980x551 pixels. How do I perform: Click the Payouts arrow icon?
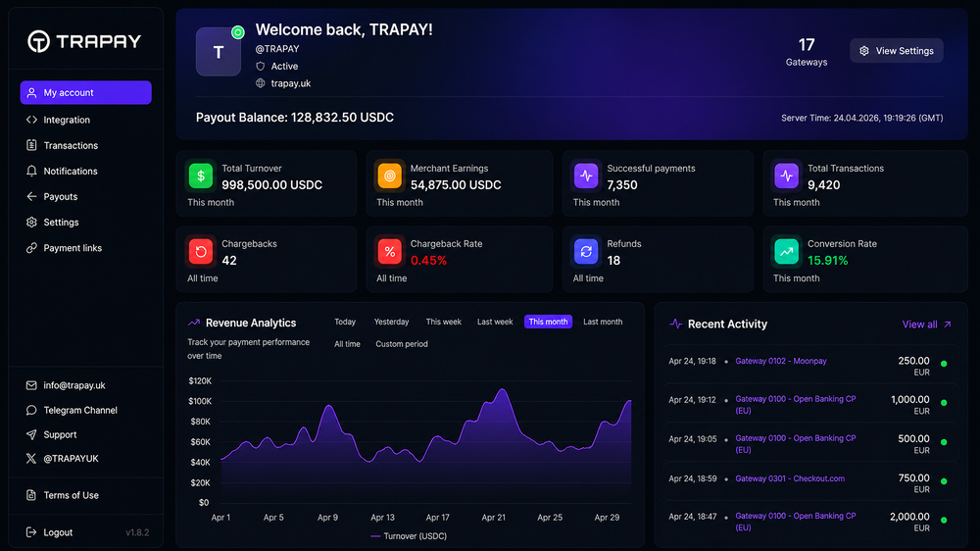[31, 196]
